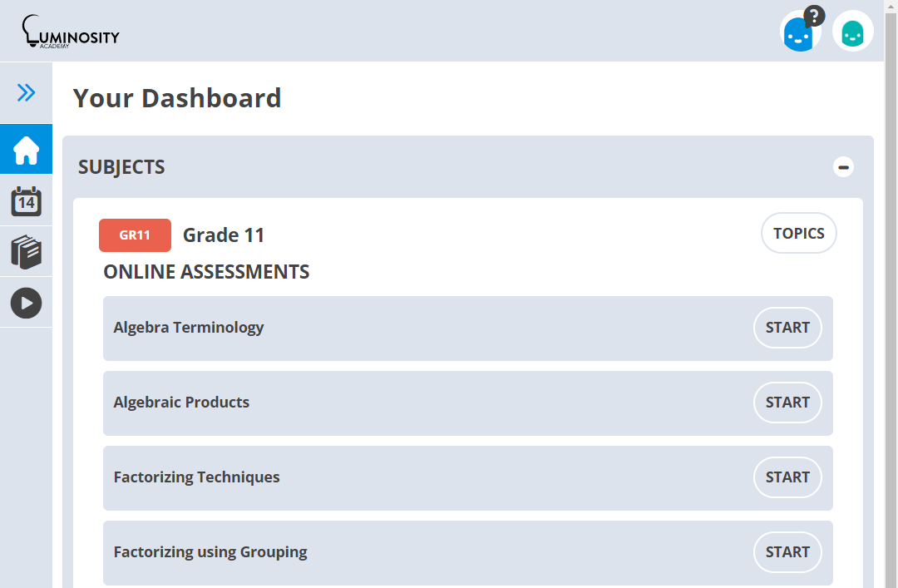Image resolution: width=898 pixels, height=588 pixels.
Task: Collapse the Subjects panel
Action: 843,167
